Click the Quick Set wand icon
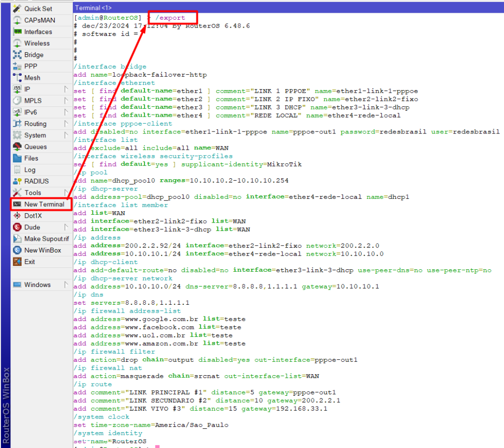The height and width of the screenshot is (448, 504). (x=17, y=9)
